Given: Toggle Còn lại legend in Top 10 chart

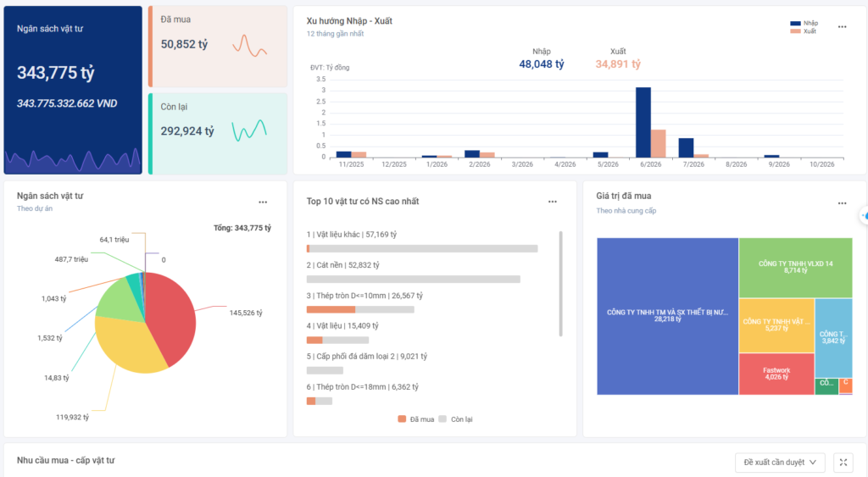Looking at the screenshot, I should pyautogui.click(x=455, y=419).
